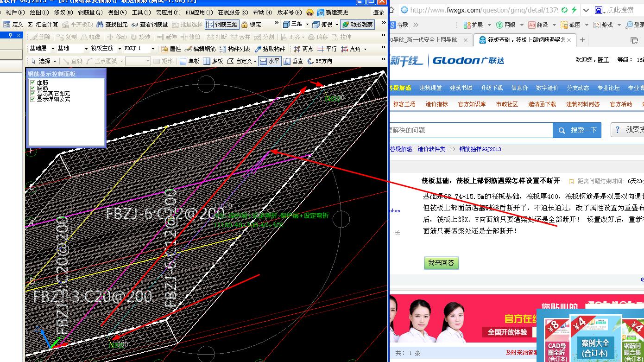644x362 pixels.
Task: Click the website search input field
Action: pyautogui.click(x=471, y=130)
